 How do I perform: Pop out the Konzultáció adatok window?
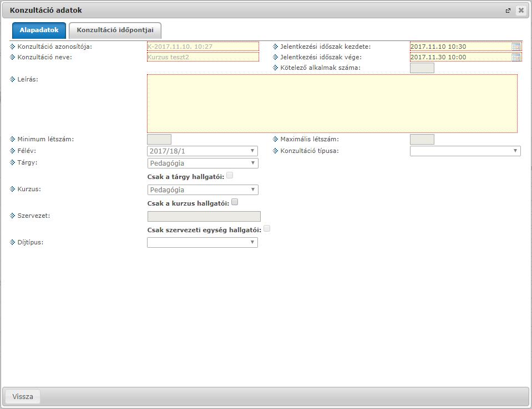pos(508,11)
